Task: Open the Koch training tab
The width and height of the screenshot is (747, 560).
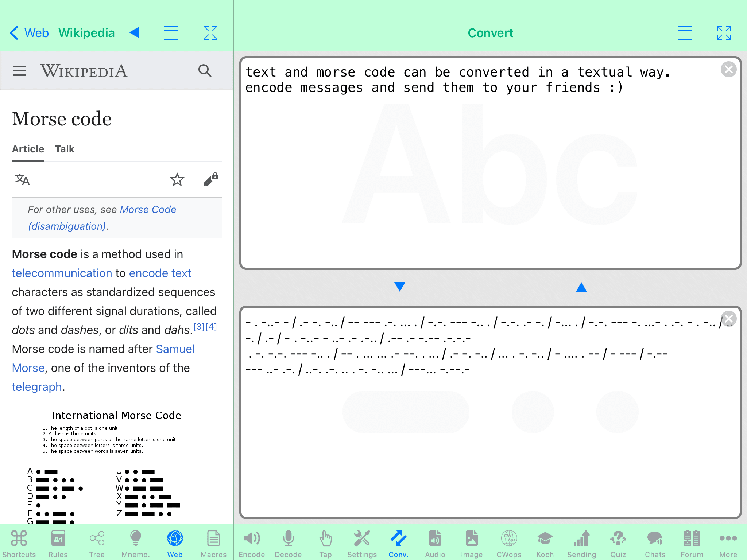Action: coord(545,544)
